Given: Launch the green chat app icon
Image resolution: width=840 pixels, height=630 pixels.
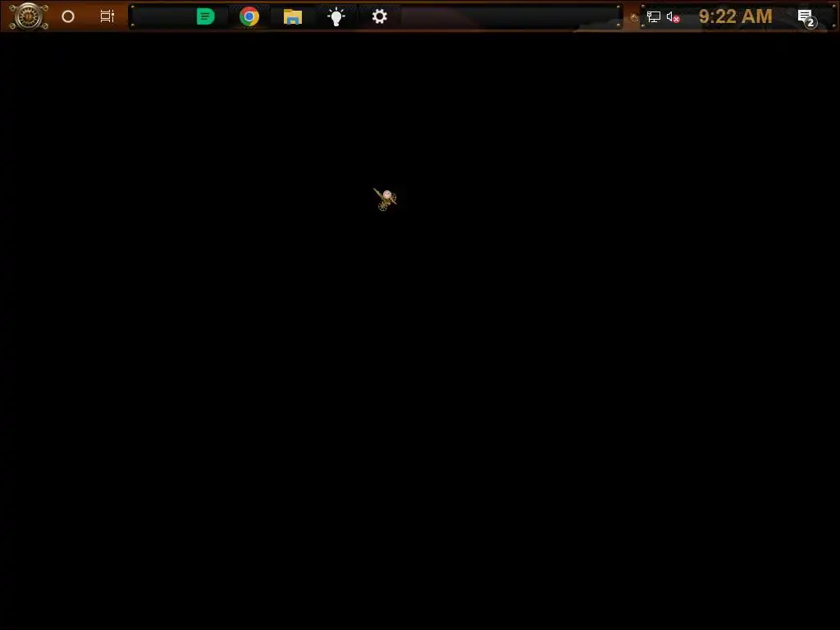Looking at the screenshot, I should pos(206,16).
